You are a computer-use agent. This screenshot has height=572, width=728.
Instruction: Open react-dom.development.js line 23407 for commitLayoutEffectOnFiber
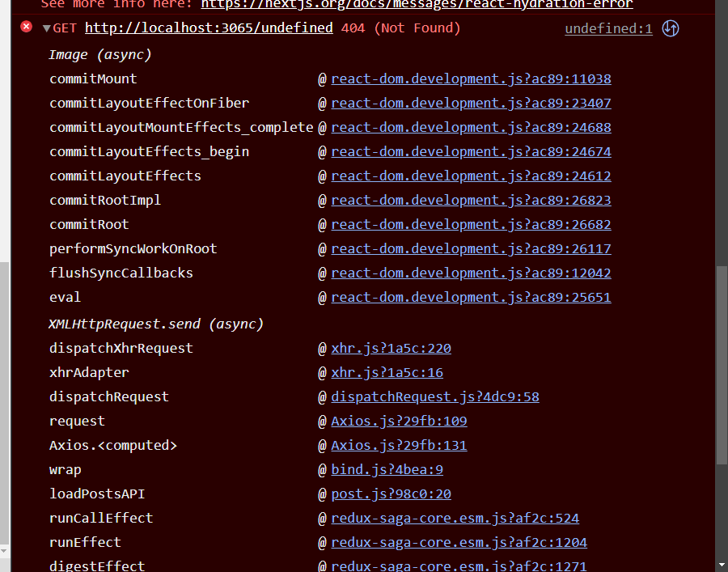471,103
